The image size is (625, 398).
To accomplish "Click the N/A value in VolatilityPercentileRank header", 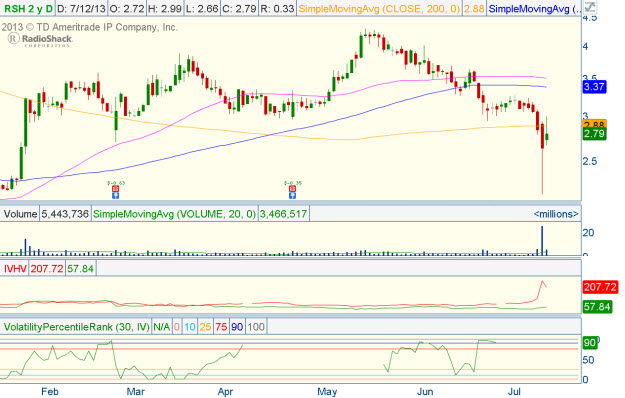I will [161, 327].
